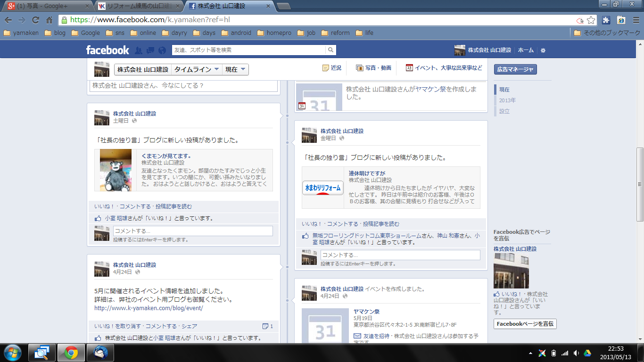The height and width of the screenshot is (362, 644).
Task: Open the android bookmark folder
Action: 236,33
